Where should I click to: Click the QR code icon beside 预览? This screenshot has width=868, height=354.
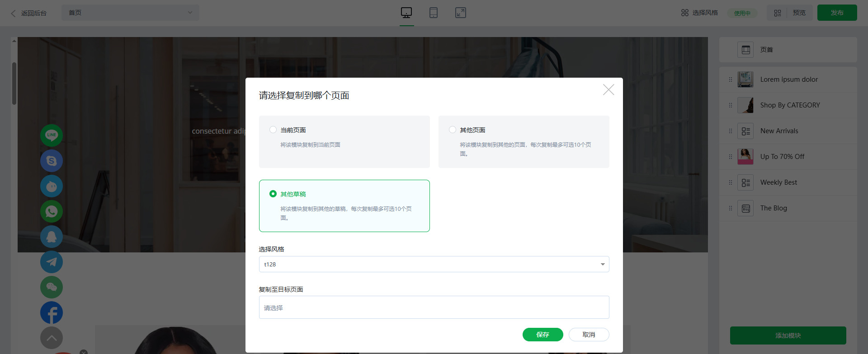pyautogui.click(x=777, y=13)
